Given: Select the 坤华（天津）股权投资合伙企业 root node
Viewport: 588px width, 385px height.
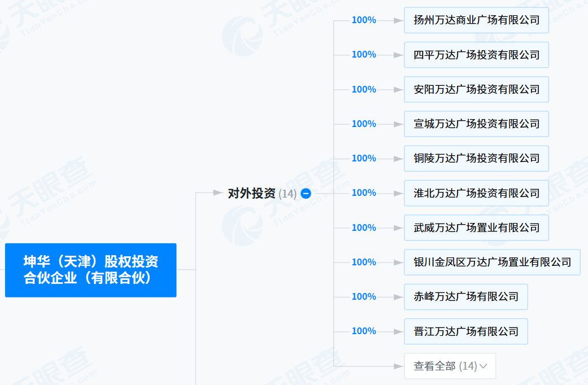Looking at the screenshot, I should click(x=90, y=270).
